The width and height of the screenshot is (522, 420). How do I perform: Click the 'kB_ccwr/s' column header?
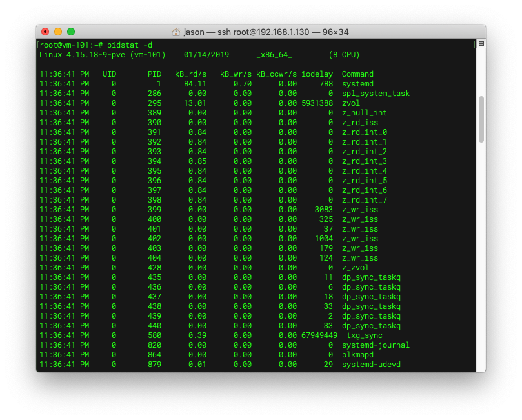coord(276,74)
